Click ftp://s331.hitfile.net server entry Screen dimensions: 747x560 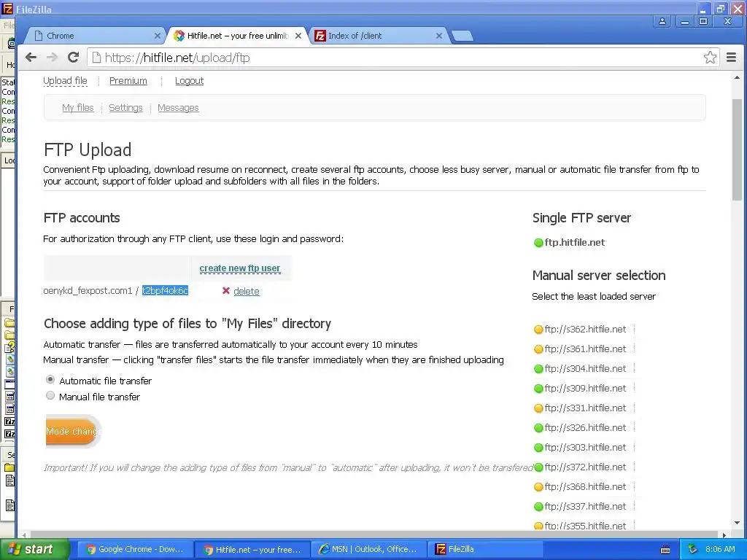coord(585,408)
